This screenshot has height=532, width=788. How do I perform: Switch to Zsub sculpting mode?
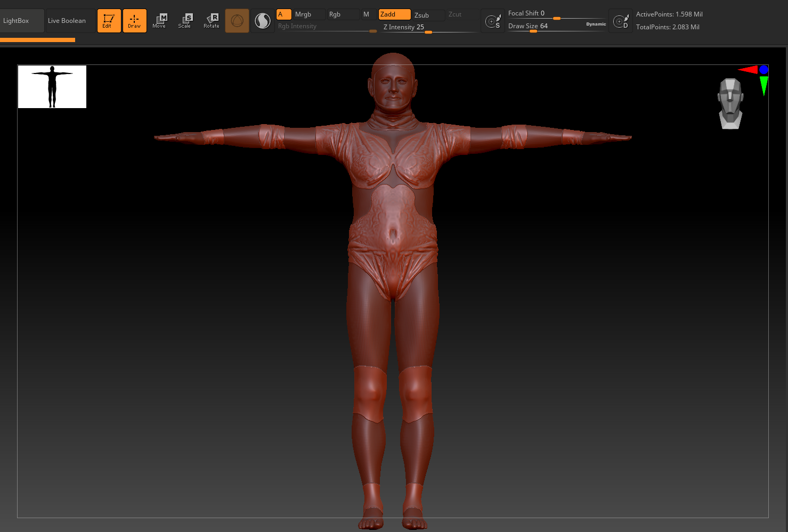pos(428,15)
